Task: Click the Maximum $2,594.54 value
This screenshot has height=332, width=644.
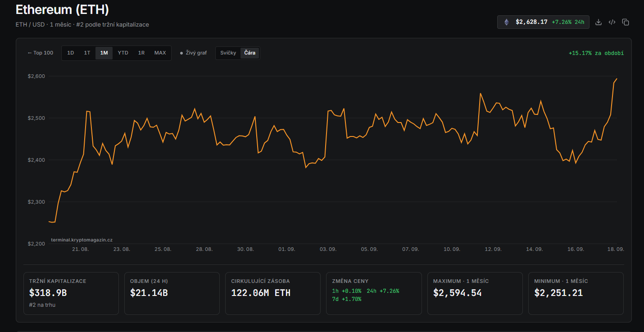Action: click(x=458, y=293)
